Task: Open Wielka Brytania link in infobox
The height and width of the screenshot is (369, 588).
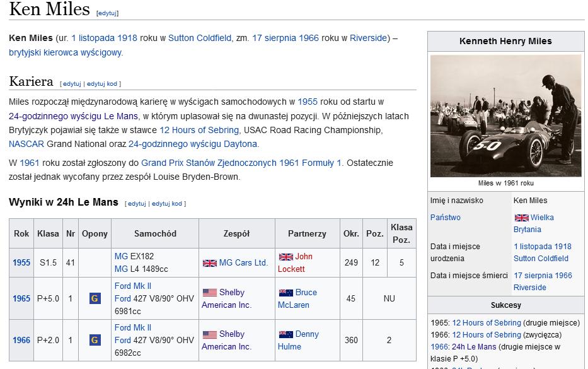Action: click(x=534, y=223)
